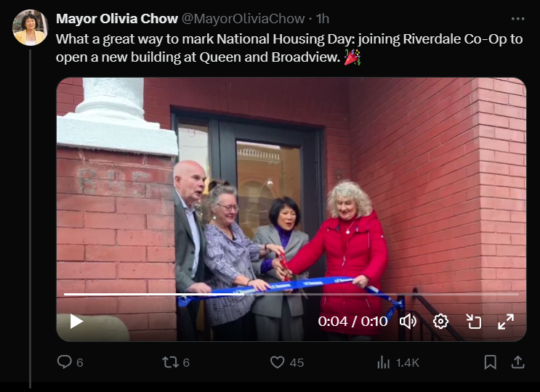
Task: Bookmark this post
Action: [490, 362]
